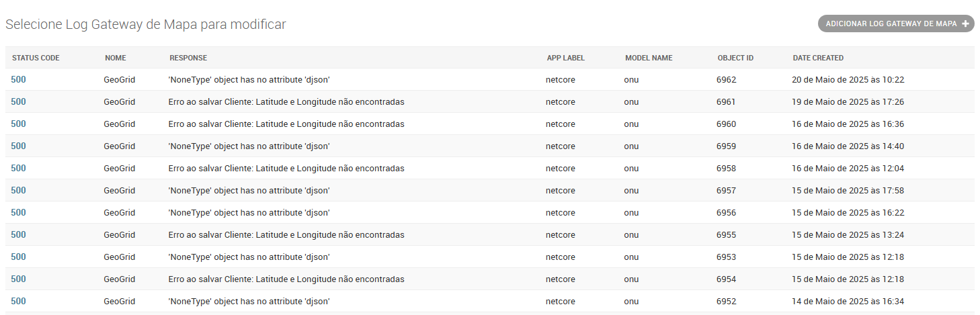This screenshot has height=315, width=980.
Task: Open the 500 link for object 6952
Action: 18,301
